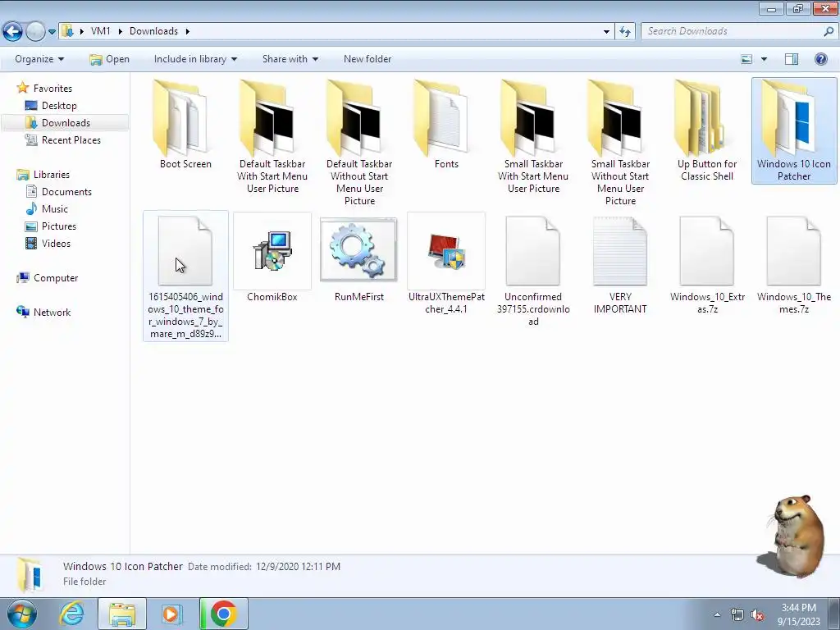This screenshot has height=630, width=840.
Task: Open the Windows Start menu orb
Action: [22, 614]
